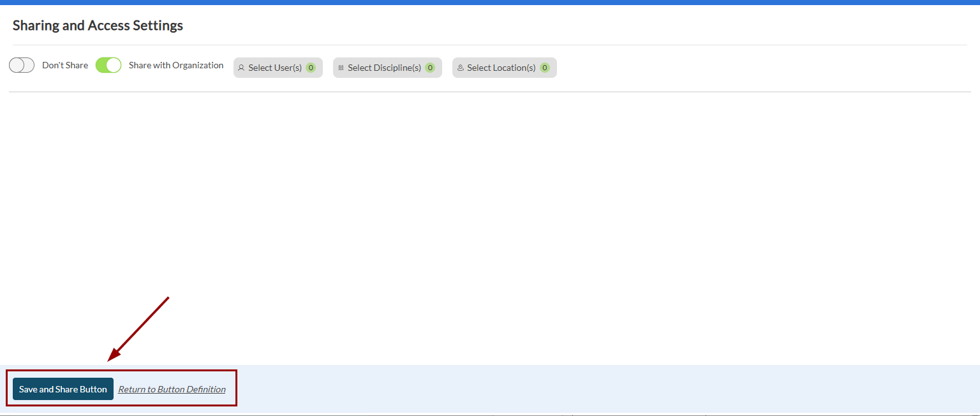
Task: Open the Select Discipline(s) picker
Action: click(x=387, y=68)
